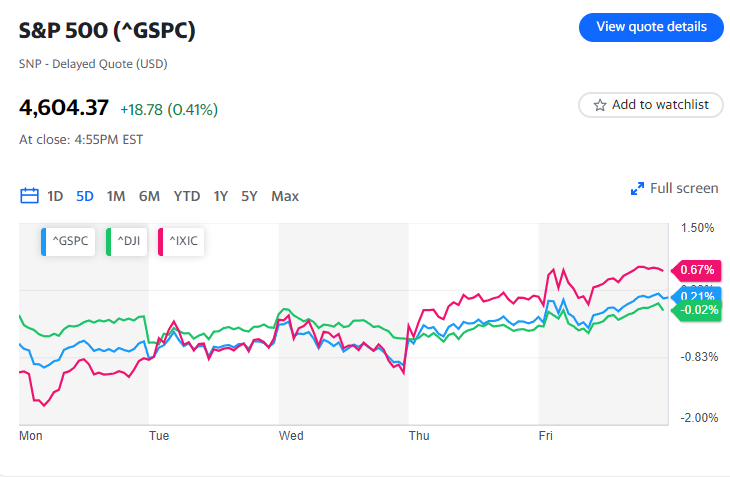Select the 6M time range

[149, 196]
